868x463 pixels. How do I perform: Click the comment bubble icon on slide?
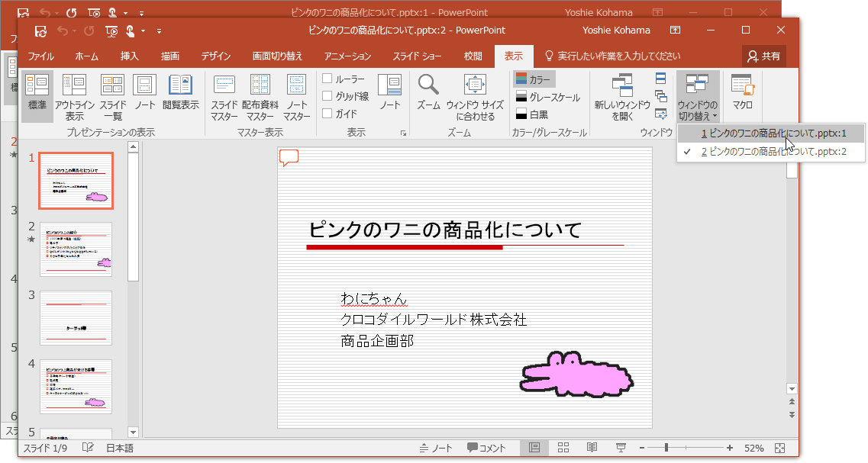[x=289, y=158]
